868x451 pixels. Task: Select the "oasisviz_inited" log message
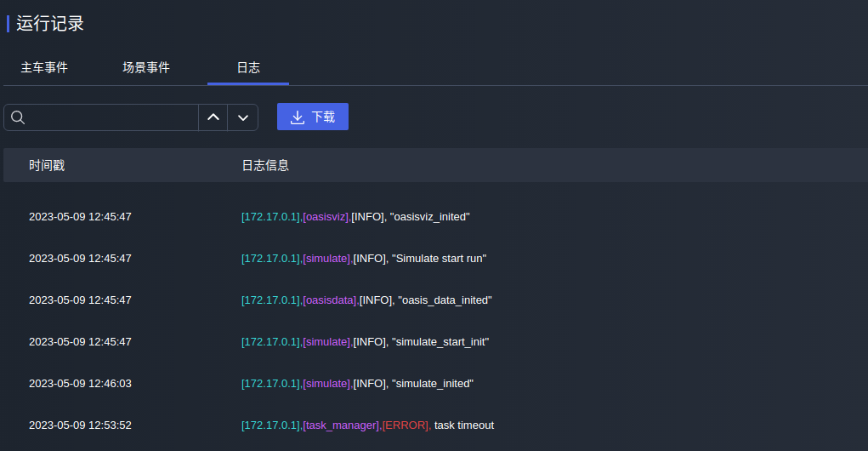(355, 217)
